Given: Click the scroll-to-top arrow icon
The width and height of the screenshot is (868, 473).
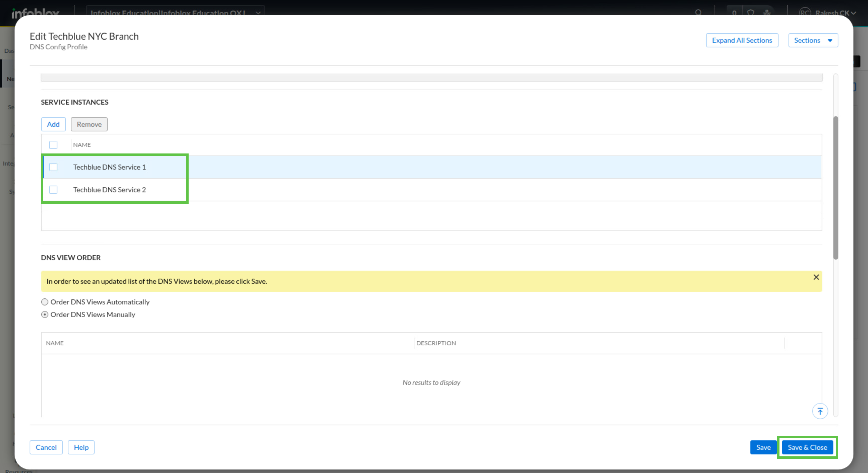Looking at the screenshot, I should [x=820, y=411].
